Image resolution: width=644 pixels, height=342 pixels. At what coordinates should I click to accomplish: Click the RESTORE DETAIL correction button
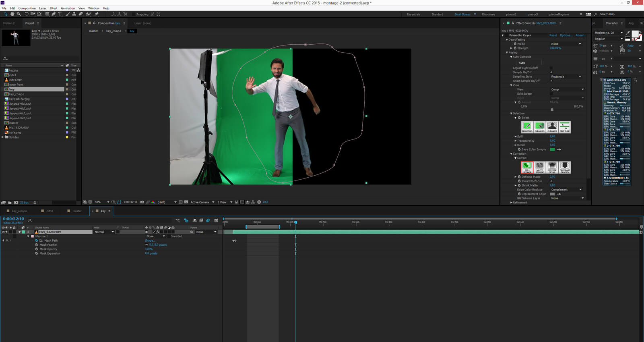(552, 167)
